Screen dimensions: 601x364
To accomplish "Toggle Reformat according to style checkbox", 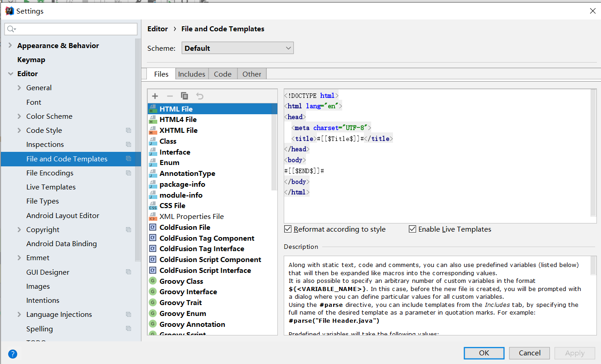I will (288, 229).
